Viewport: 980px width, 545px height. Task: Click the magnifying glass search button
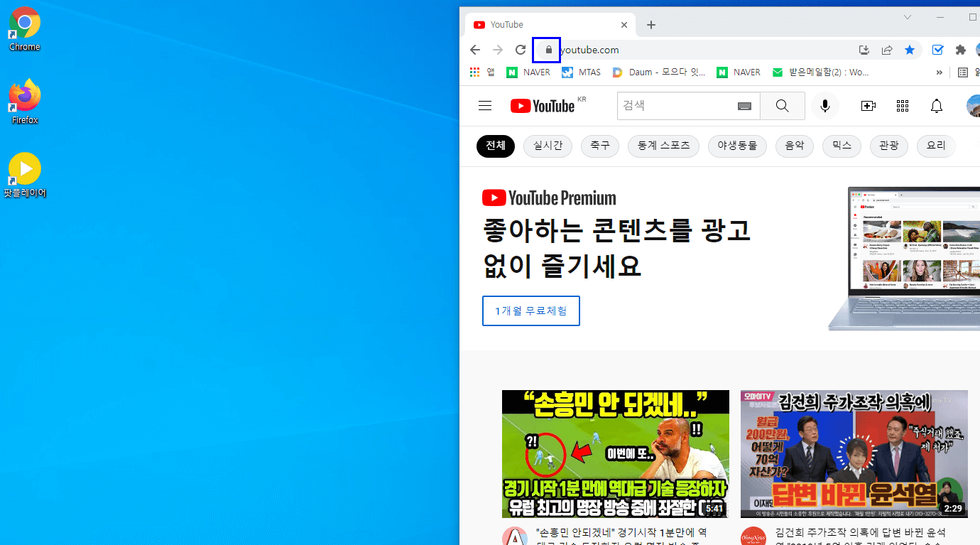(783, 106)
